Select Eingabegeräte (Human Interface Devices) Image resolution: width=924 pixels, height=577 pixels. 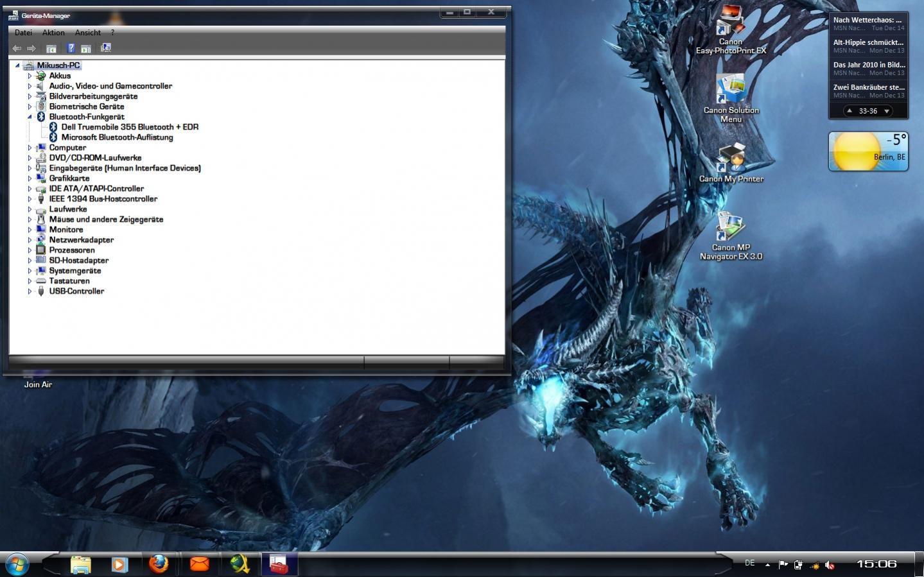[125, 168]
